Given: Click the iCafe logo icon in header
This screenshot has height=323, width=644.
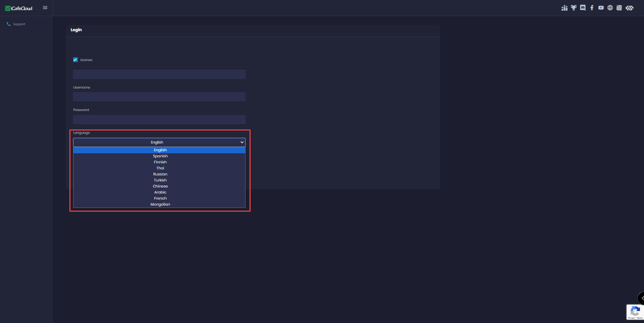Looking at the screenshot, I should [619, 8].
